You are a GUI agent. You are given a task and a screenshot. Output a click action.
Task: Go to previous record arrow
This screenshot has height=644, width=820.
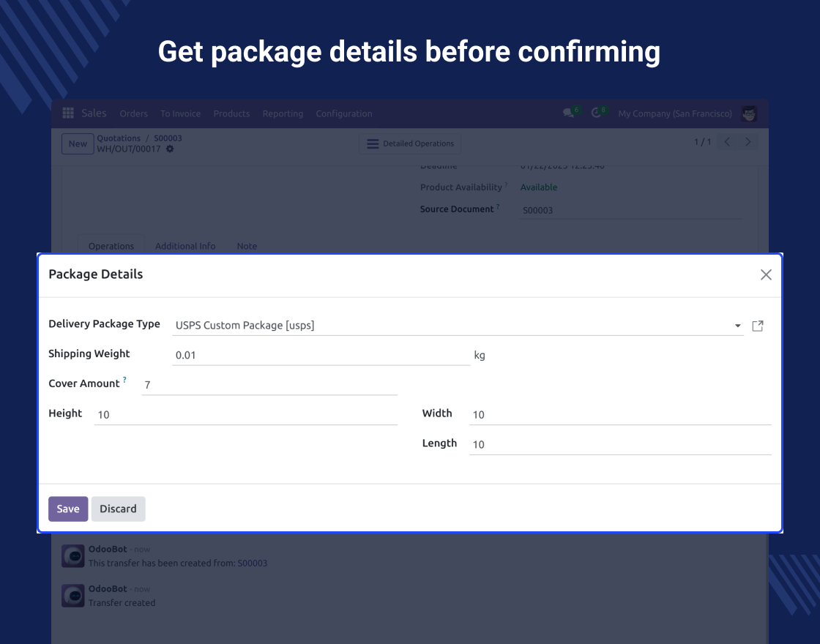point(727,142)
